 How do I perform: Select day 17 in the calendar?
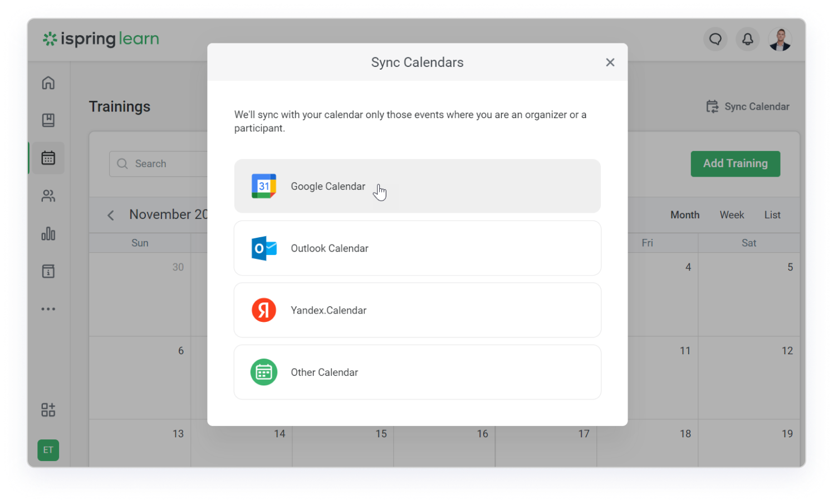coord(584,434)
